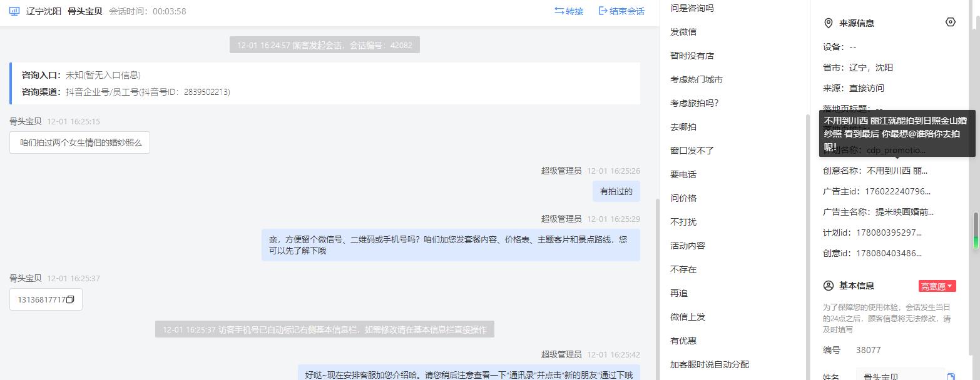Click the 姓名 input field 骨头宝贝
Image resolution: width=980 pixels, height=380 pixels.
click(899, 375)
